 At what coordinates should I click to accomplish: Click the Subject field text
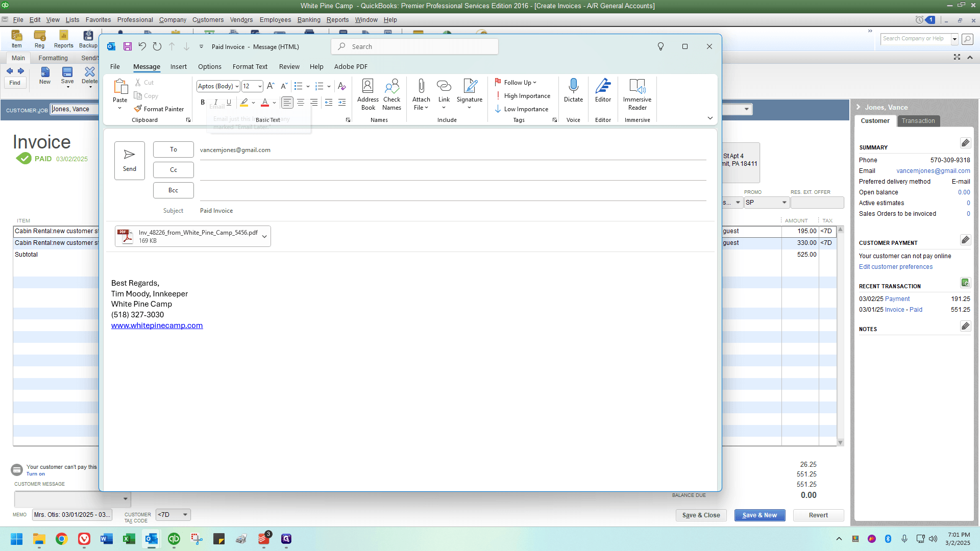pos(216,211)
